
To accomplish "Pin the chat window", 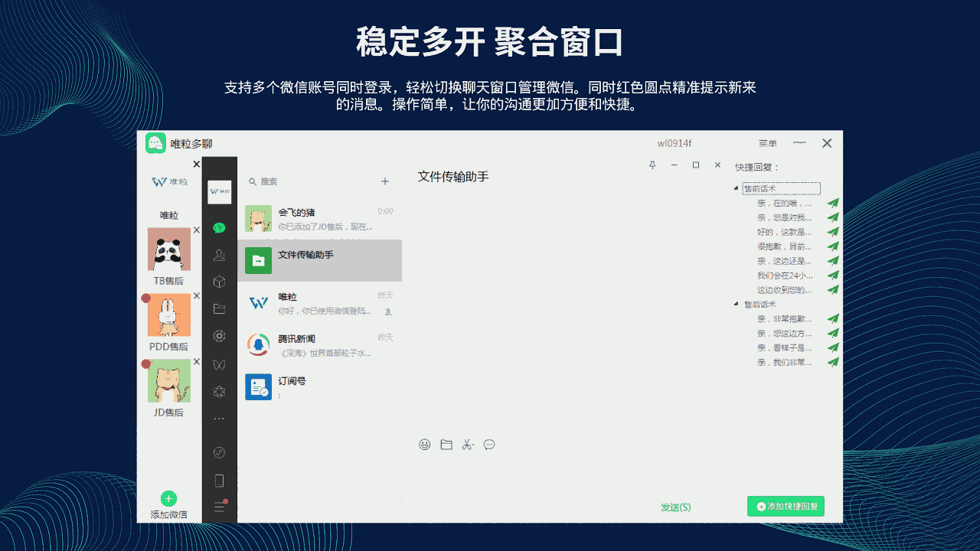I will coord(652,165).
